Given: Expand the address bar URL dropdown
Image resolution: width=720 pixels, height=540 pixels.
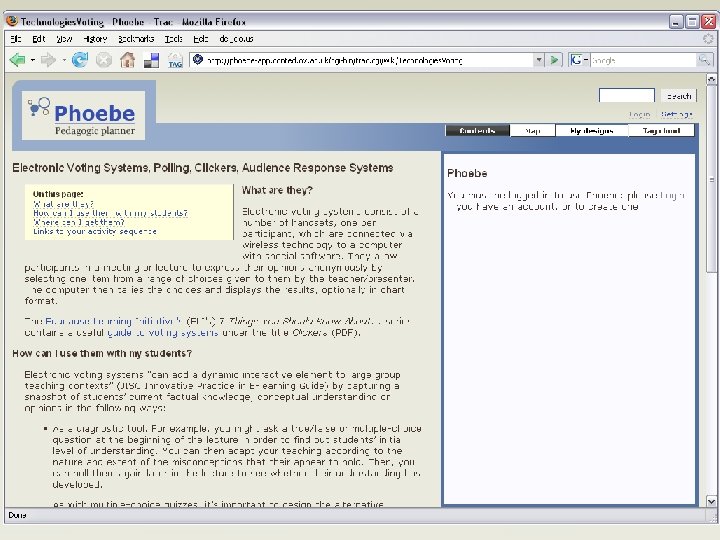Looking at the screenshot, I should 539,60.
